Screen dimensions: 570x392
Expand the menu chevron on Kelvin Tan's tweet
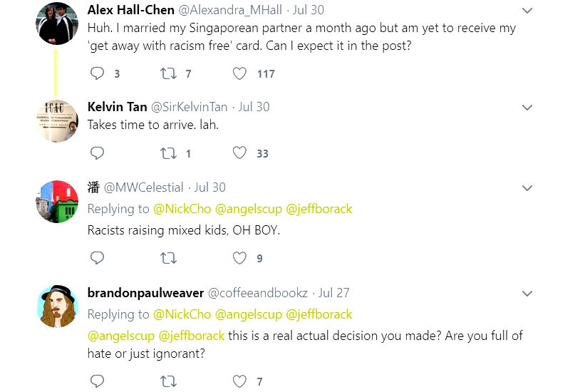pyautogui.click(x=527, y=108)
